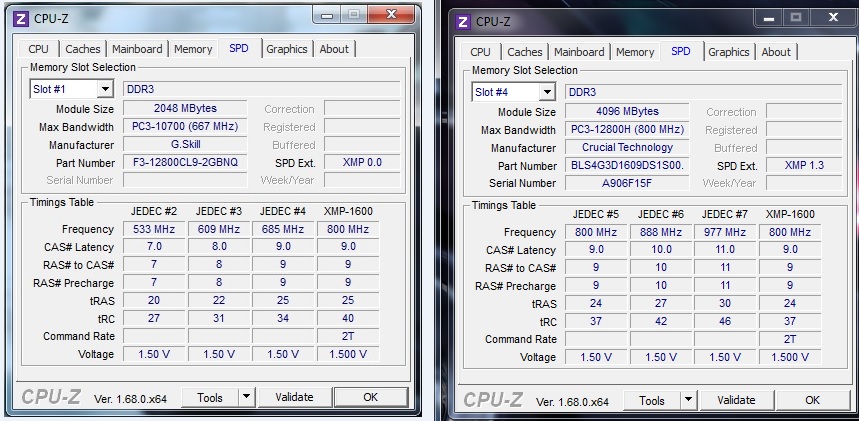Click JEDEC #7 tRC value 46
The image size is (859, 421).
coord(725,321)
